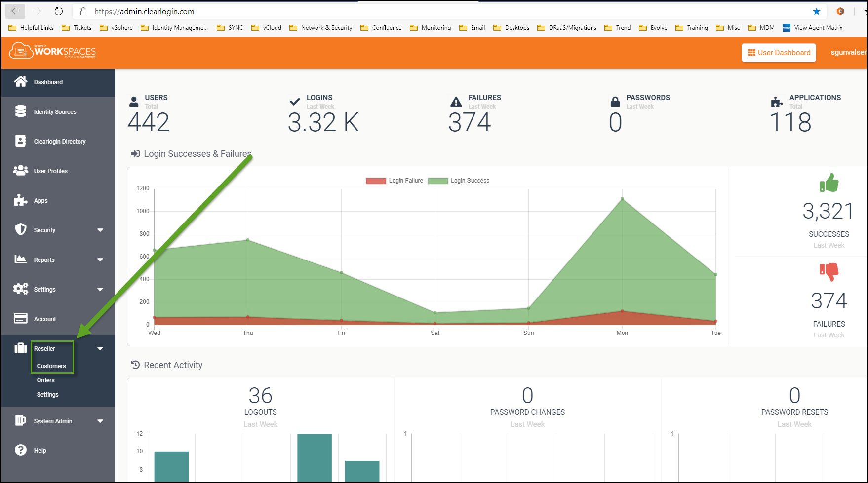
Task: Select Orders under Reseller
Action: pyautogui.click(x=46, y=380)
